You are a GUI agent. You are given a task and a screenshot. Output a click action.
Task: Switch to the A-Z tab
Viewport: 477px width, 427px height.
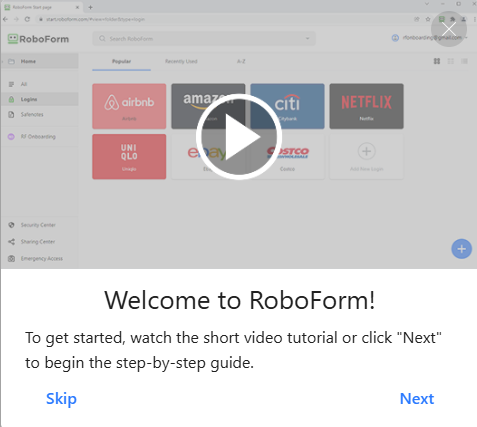tap(241, 61)
